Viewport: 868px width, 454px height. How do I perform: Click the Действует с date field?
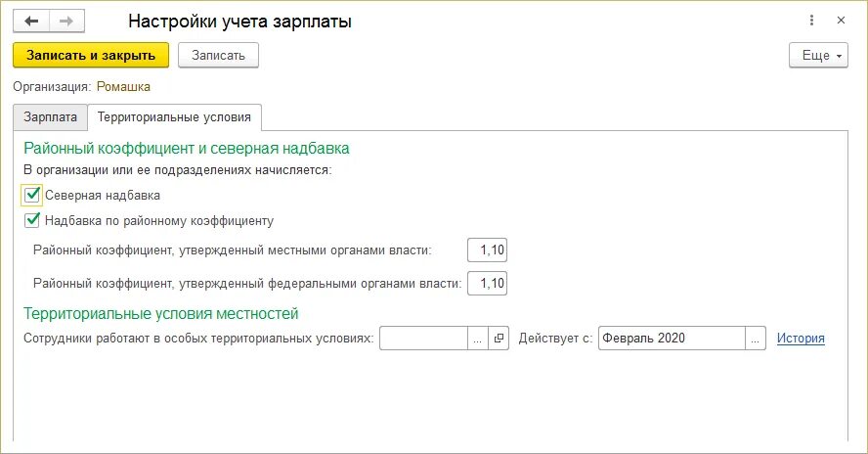671,339
